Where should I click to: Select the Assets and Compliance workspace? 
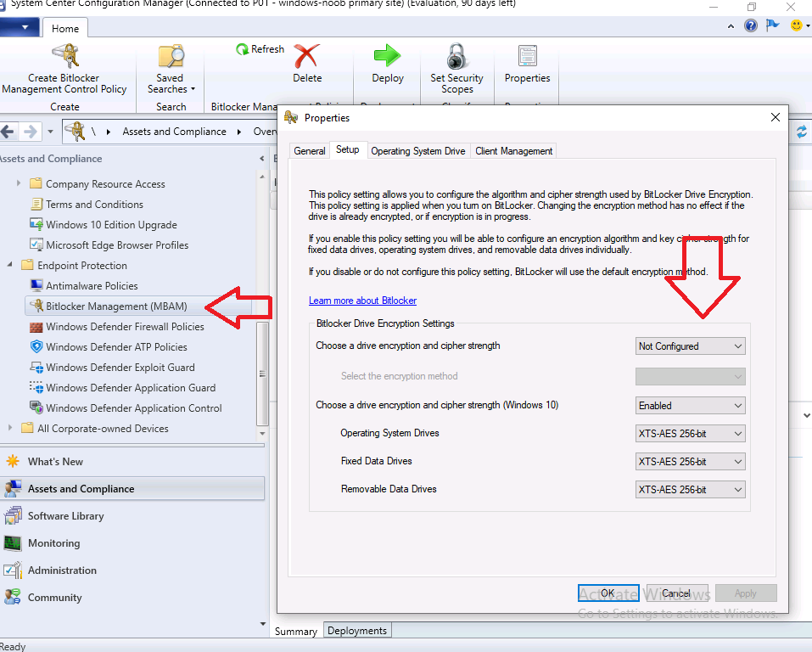coord(132,488)
